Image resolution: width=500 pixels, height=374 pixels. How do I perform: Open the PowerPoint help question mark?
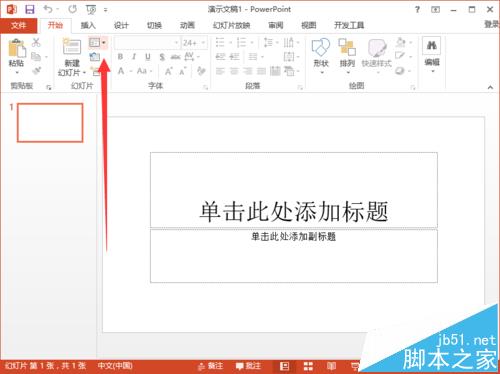coord(417,10)
